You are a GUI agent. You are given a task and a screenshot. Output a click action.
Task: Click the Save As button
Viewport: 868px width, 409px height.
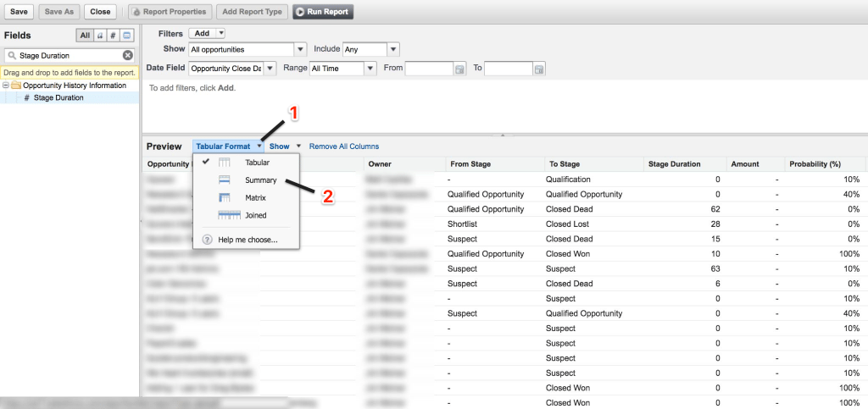coord(60,12)
